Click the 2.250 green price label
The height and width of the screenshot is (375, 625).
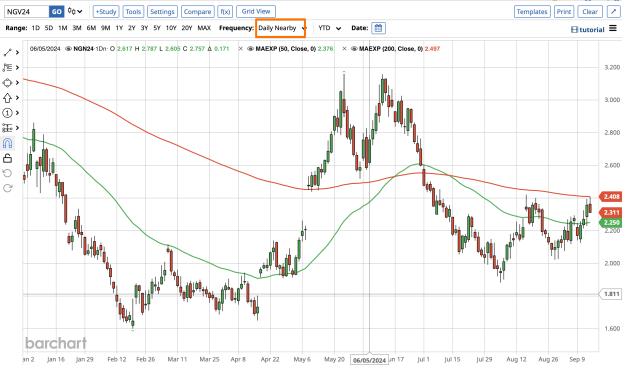(611, 222)
